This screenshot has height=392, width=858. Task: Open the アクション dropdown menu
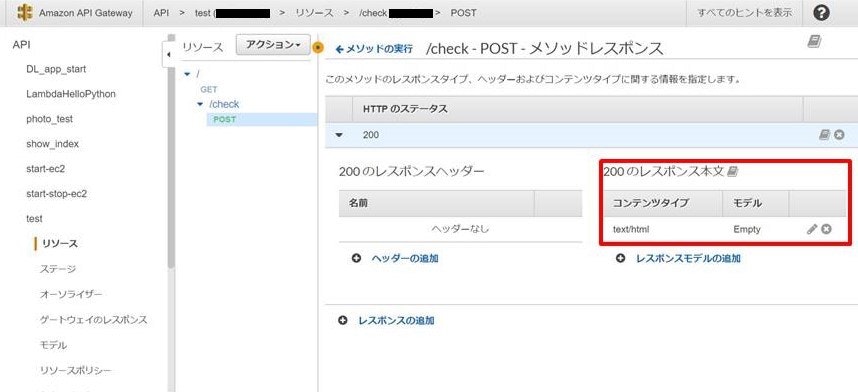tap(273, 45)
